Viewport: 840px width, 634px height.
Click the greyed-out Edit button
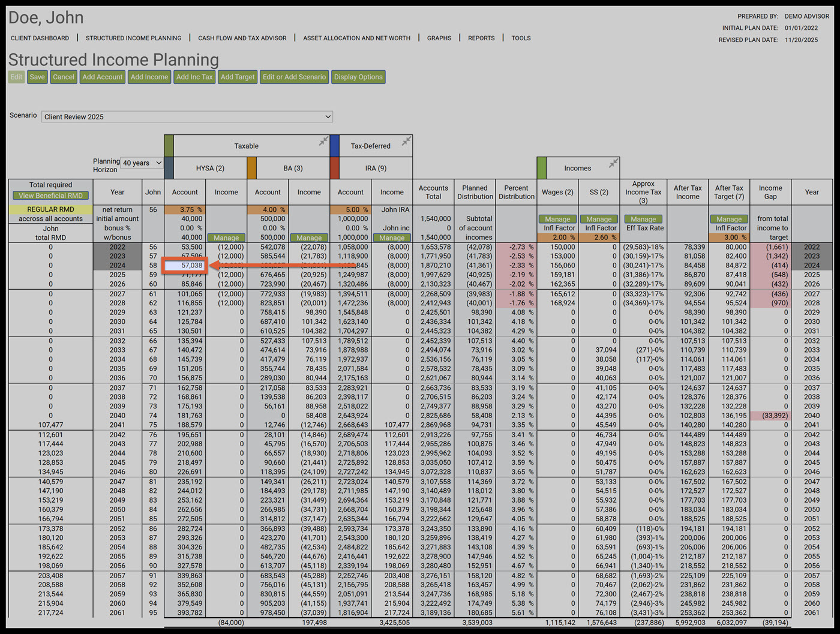16,77
